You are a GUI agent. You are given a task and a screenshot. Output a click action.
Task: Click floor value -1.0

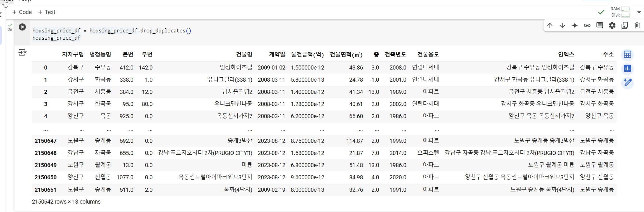374,79
